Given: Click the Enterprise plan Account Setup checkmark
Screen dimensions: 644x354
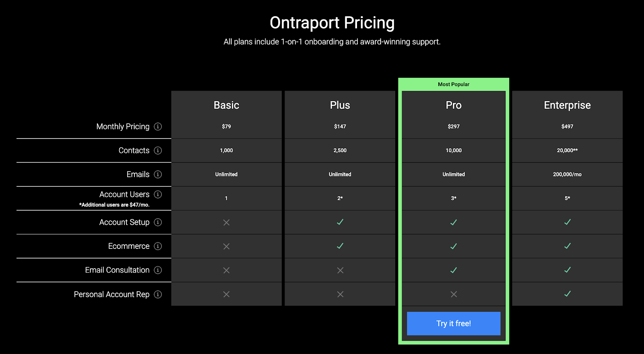Looking at the screenshot, I should coord(568,222).
